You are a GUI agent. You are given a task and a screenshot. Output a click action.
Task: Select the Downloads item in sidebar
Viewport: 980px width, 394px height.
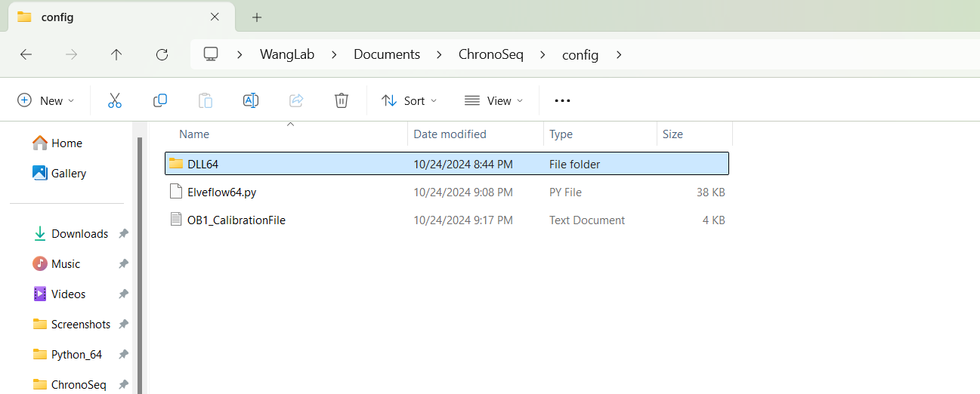[x=79, y=234]
